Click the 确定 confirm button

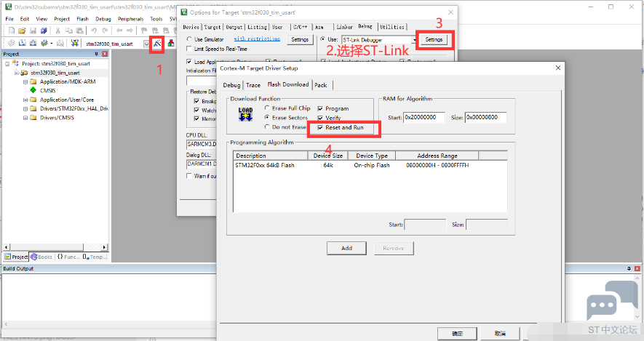(x=457, y=334)
